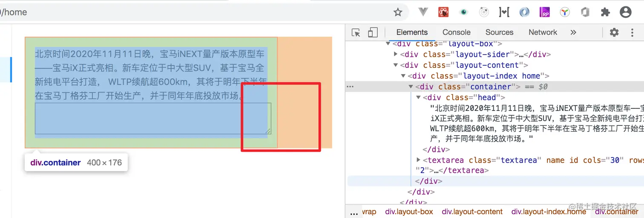Image resolution: width=644 pixels, height=218 pixels.
Task: Open the purple RP Axure extension
Action: tap(545, 12)
